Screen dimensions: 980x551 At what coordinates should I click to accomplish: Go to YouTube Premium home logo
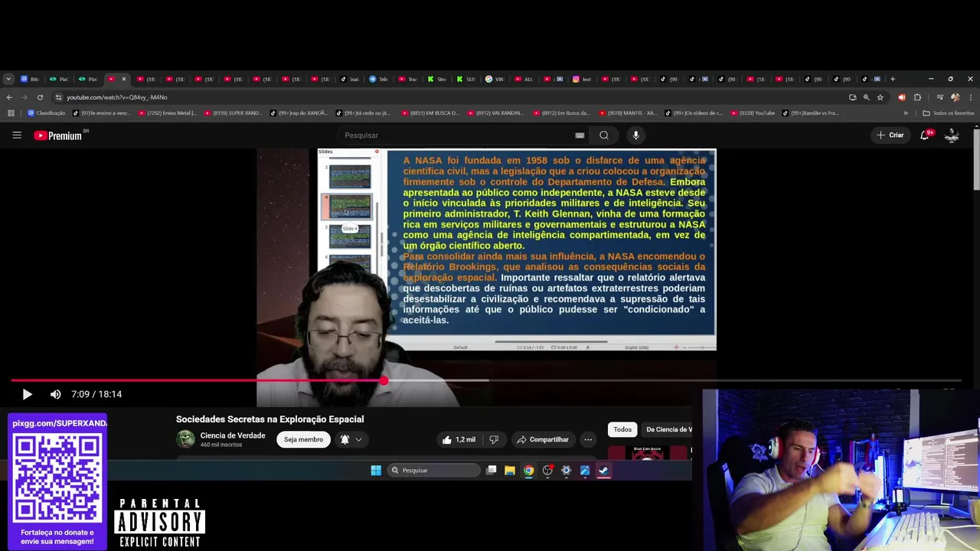pyautogui.click(x=58, y=135)
